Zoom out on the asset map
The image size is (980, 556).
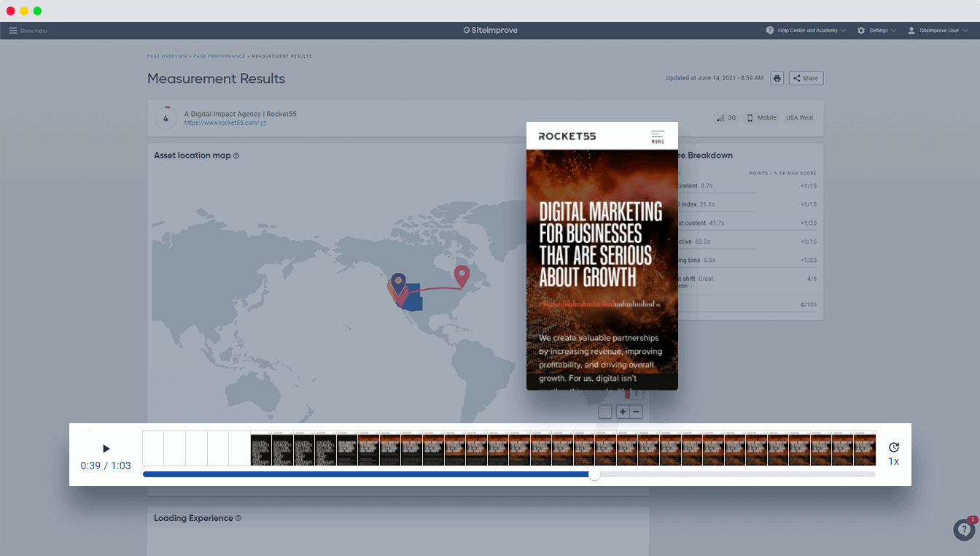click(x=636, y=412)
